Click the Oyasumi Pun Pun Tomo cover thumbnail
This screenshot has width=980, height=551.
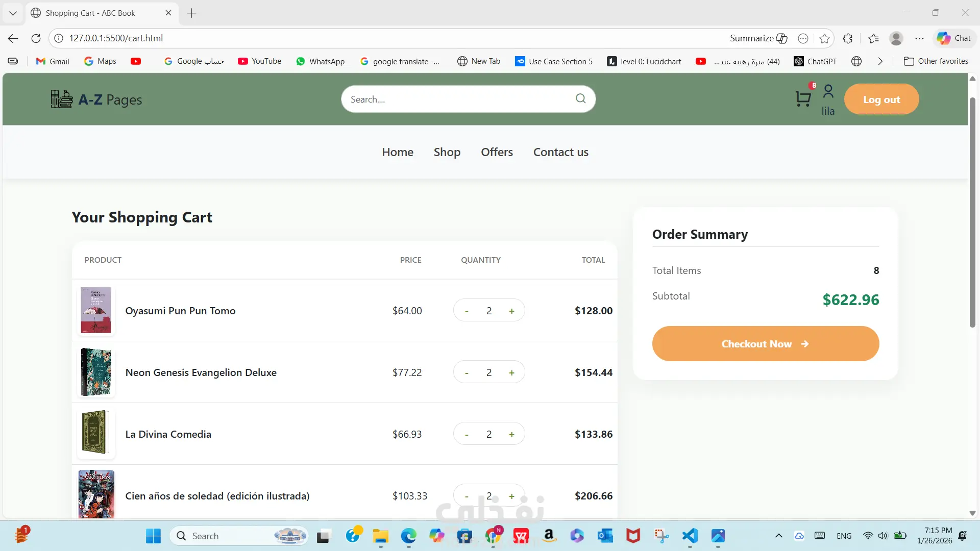pyautogui.click(x=96, y=310)
